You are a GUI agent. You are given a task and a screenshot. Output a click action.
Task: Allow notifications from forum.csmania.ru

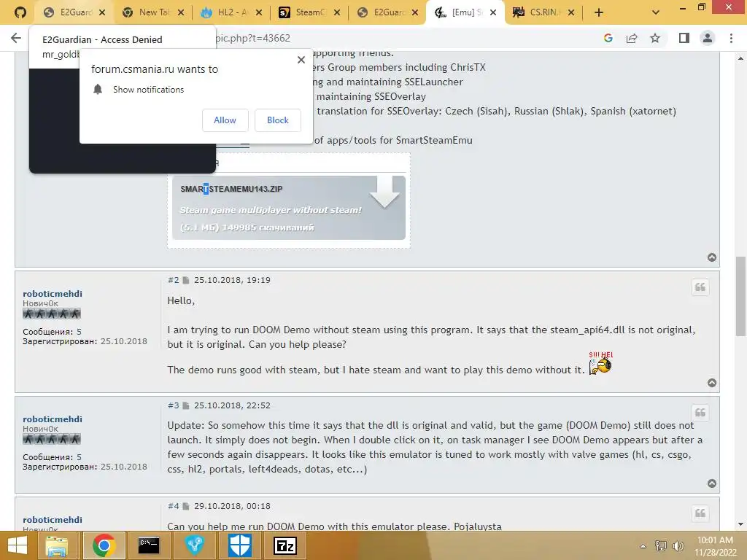point(225,120)
